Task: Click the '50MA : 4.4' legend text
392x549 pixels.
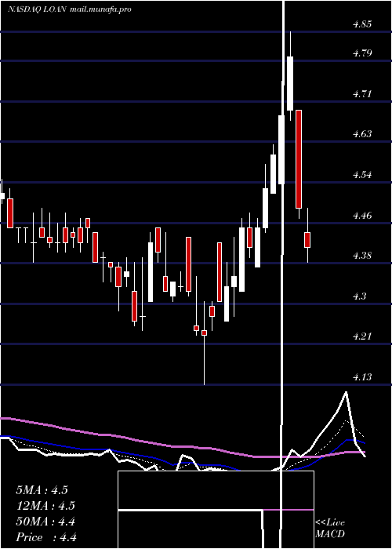Action: coord(45,522)
